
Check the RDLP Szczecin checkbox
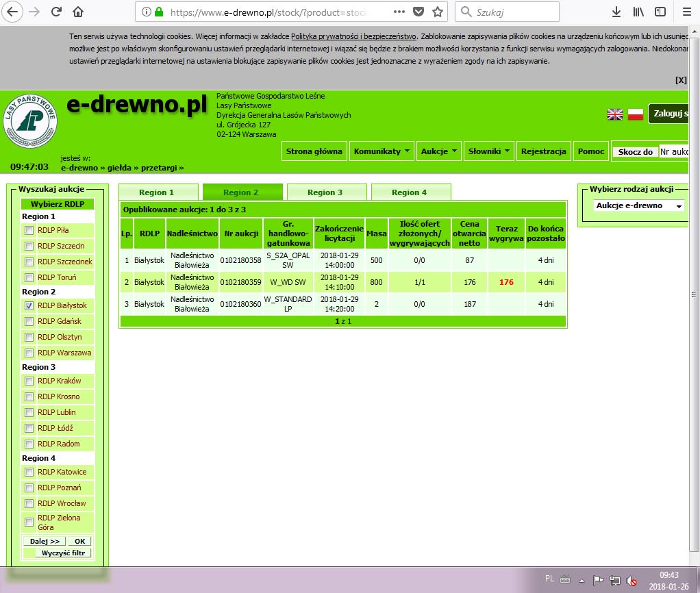click(x=29, y=246)
